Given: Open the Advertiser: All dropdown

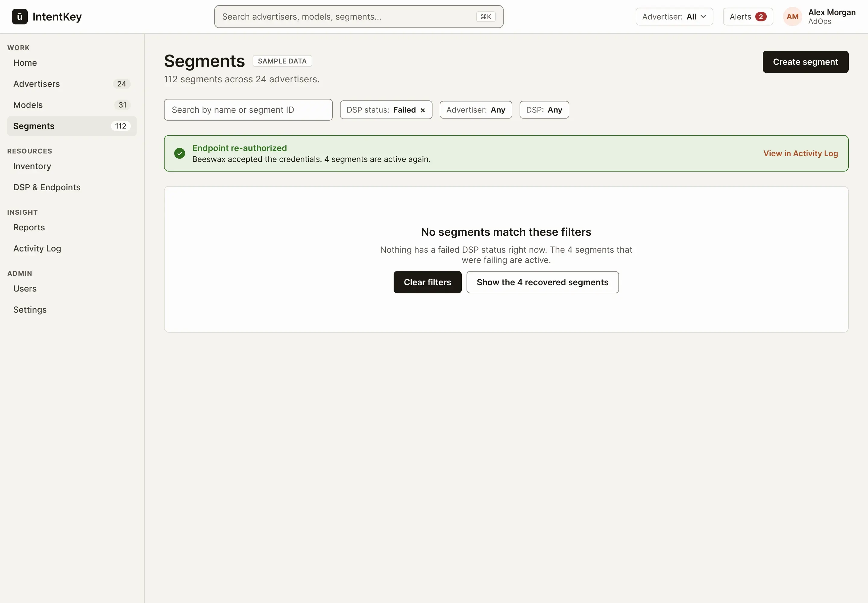Looking at the screenshot, I should pos(674,17).
